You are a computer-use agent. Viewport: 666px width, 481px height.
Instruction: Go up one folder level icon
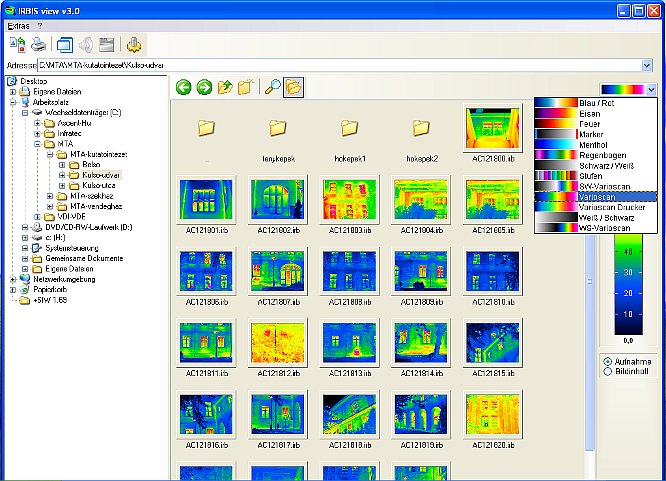tap(225, 87)
